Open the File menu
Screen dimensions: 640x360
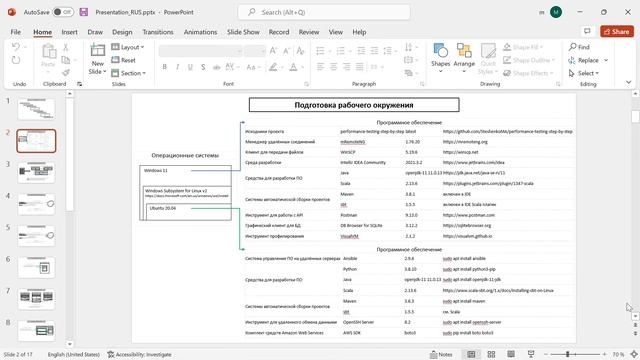click(16, 32)
